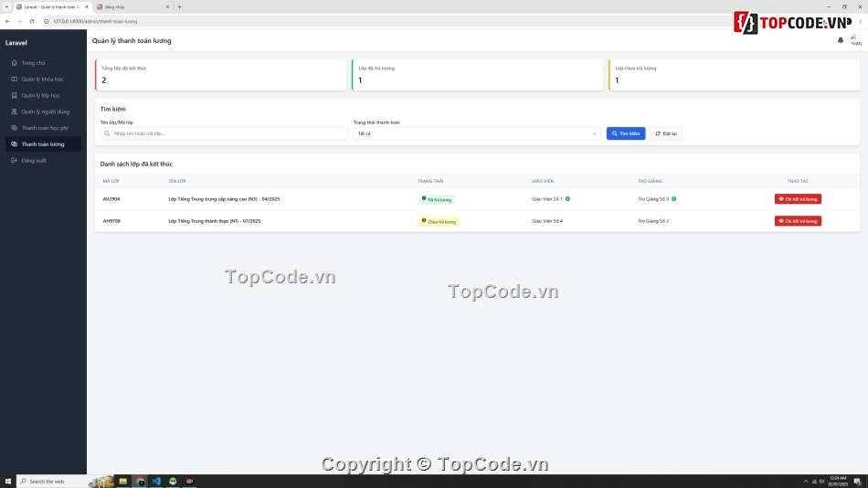This screenshot has width=868, height=488.
Task: Click the Chưa trả lương status badge
Action: tap(439, 221)
